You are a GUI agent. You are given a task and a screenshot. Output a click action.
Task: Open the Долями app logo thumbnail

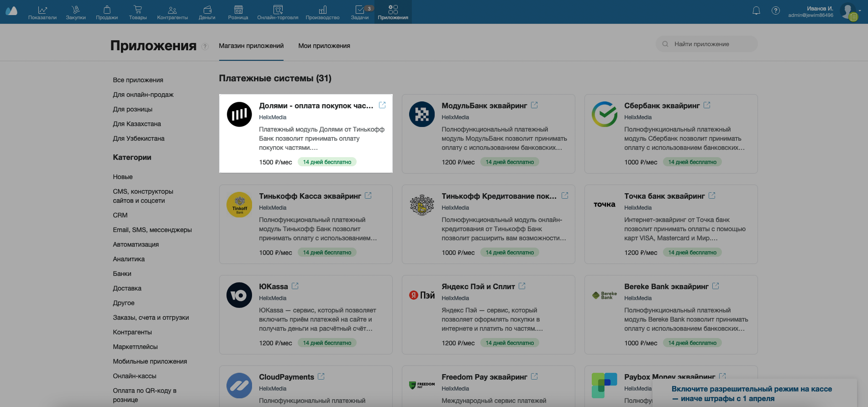point(239,114)
